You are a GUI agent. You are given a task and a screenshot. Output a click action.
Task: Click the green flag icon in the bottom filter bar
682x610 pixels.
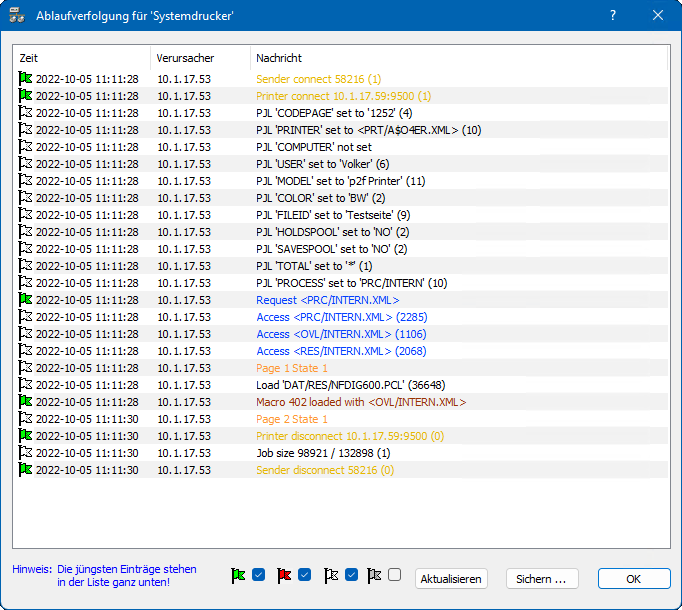(239, 575)
